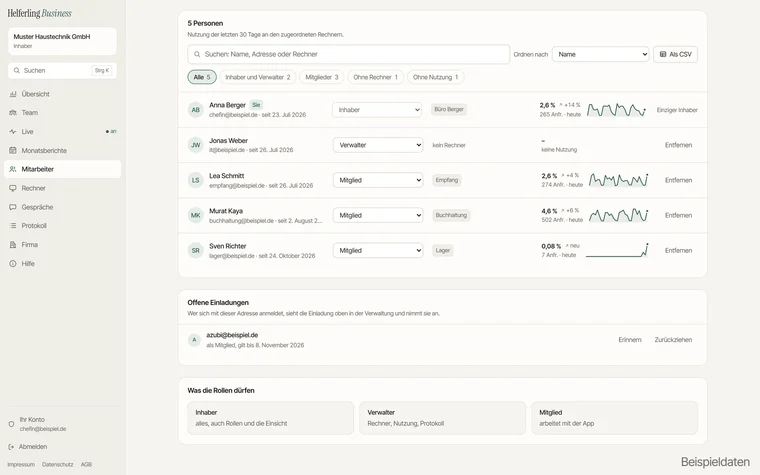Remove Sven Richter via Entfernen
This screenshot has height=475, width=760.
tap(678, 251)
